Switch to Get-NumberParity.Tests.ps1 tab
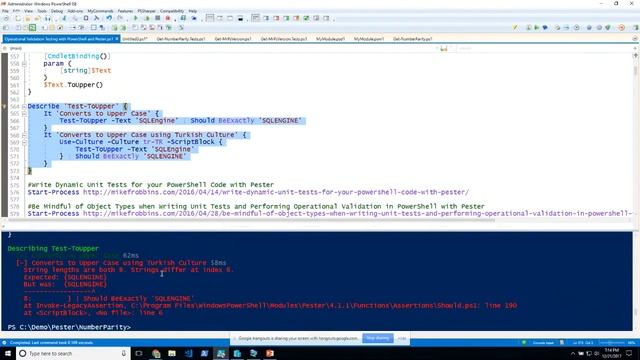Viewport: 640px width, 360px height. [x=181, y=39]
